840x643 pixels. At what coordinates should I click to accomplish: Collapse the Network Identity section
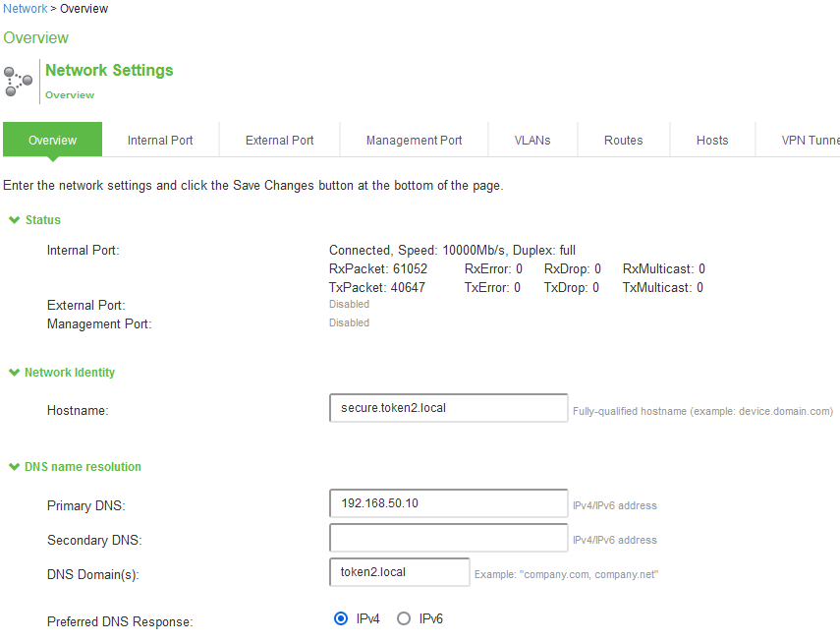click(x=15, y=373)
